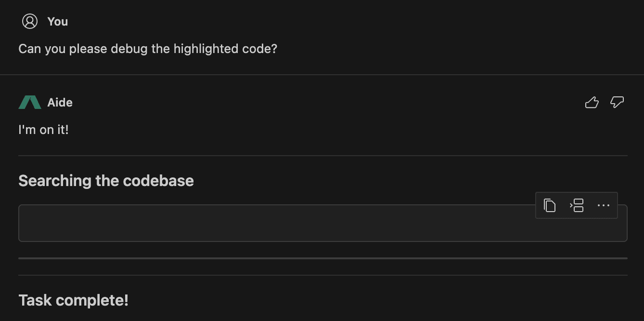Image resolution: width=644 pixels, height=321 pixels.
Task: Click the separator line under "I'm on it!"
Action: pyautogui.click(x=323, y=156)
